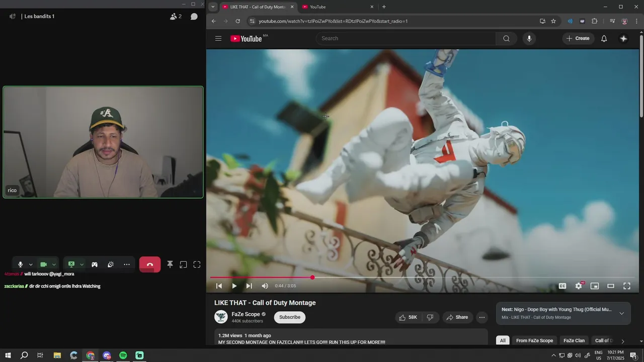
Task: Open YouTube notifications bell
Action: 604,38
